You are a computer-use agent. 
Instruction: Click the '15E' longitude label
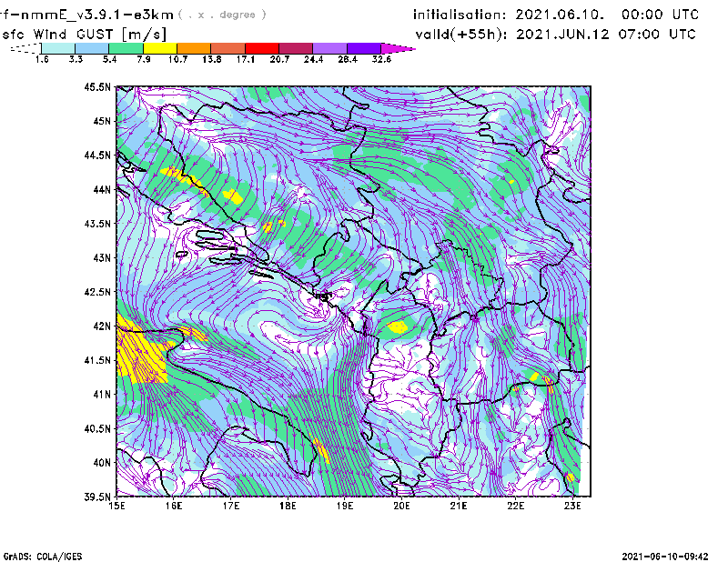pyautogui.click(x=116, y=506)
